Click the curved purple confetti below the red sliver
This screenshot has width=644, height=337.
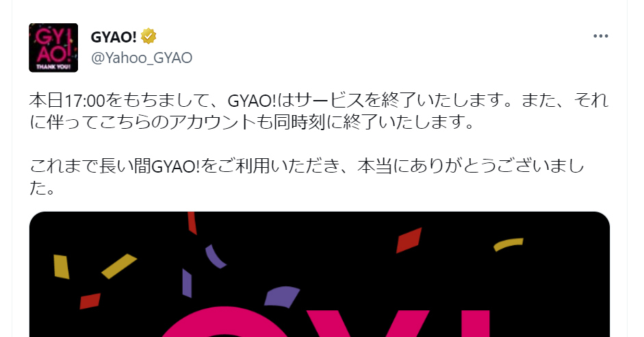[216, 256]
